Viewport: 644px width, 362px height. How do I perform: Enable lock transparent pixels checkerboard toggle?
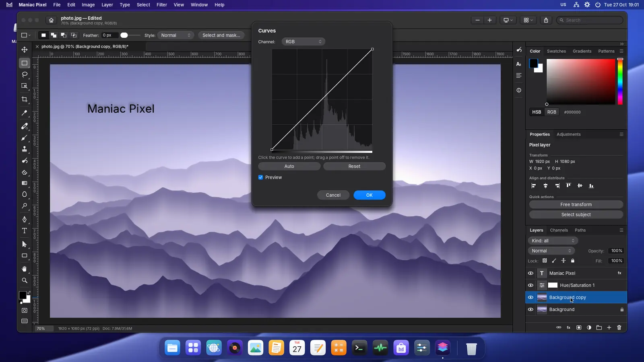tap(545, 261)
